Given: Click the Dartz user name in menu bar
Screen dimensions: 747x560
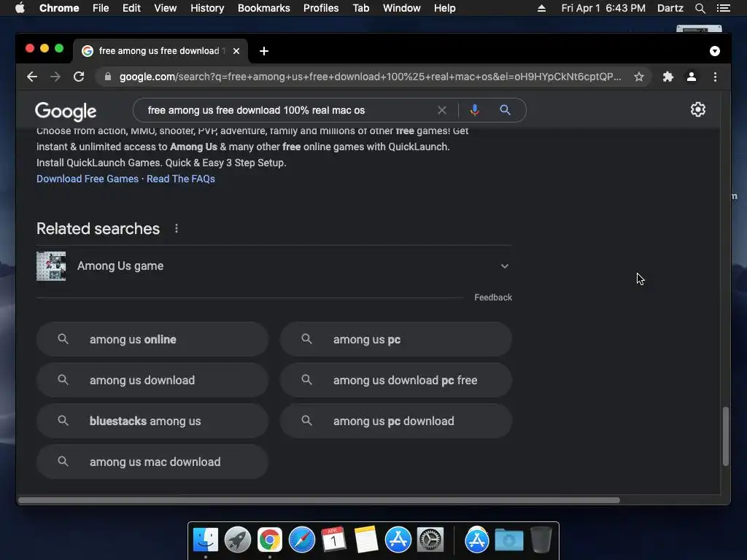Looking at the screenshot, I should point(670,8).
